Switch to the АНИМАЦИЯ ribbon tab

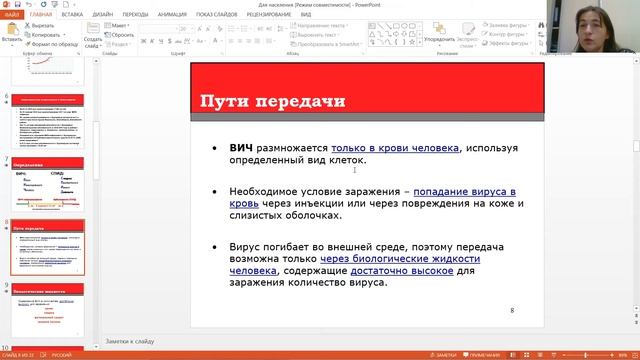172,15
